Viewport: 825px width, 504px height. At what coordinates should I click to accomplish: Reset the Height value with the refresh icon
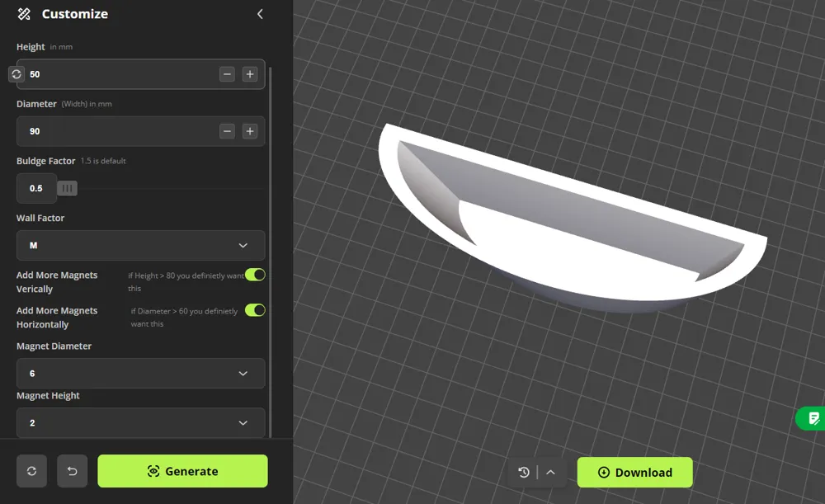tap(16, 74)
